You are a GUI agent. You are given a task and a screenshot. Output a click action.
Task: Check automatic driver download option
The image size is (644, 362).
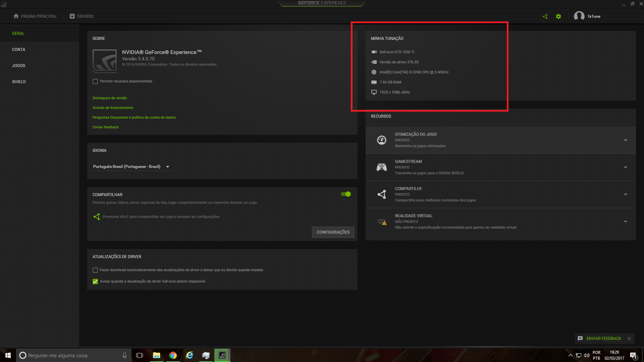pos(95,270)
